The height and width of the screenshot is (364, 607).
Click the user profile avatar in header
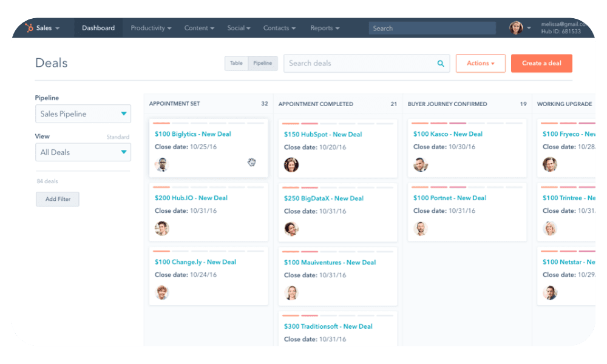516,28
